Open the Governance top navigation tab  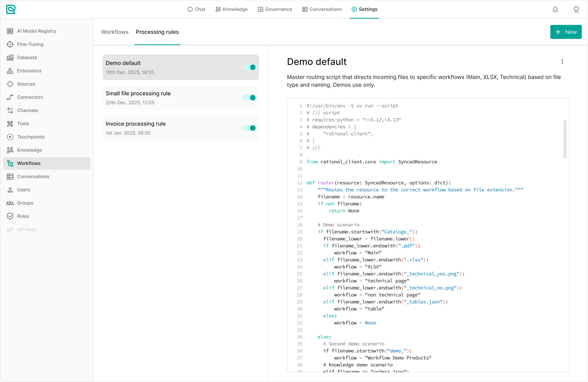(275, 9)
